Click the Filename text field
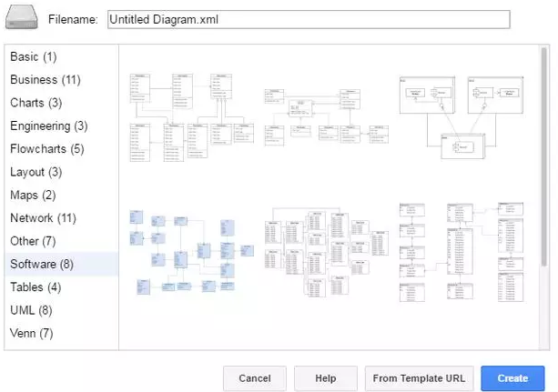 tap(308, 18)
